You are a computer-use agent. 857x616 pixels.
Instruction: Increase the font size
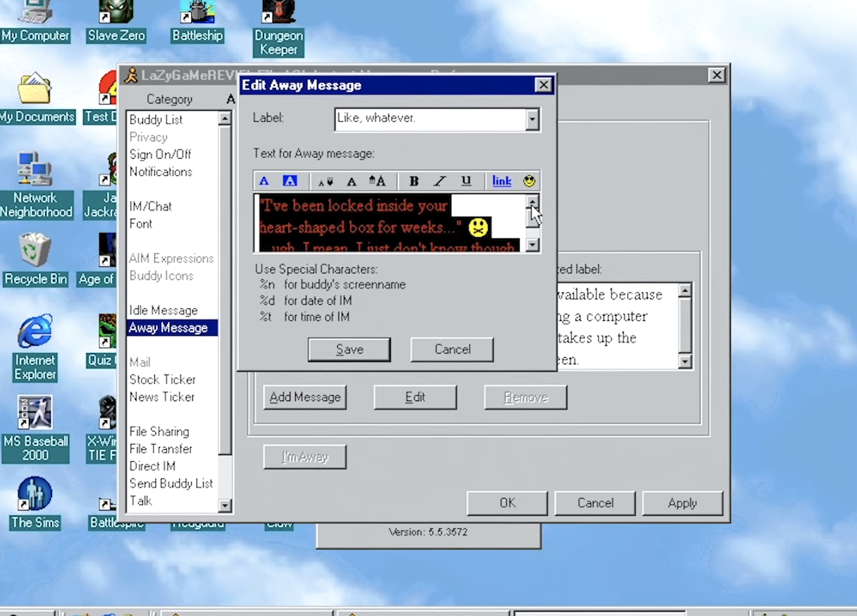(377, 181)
